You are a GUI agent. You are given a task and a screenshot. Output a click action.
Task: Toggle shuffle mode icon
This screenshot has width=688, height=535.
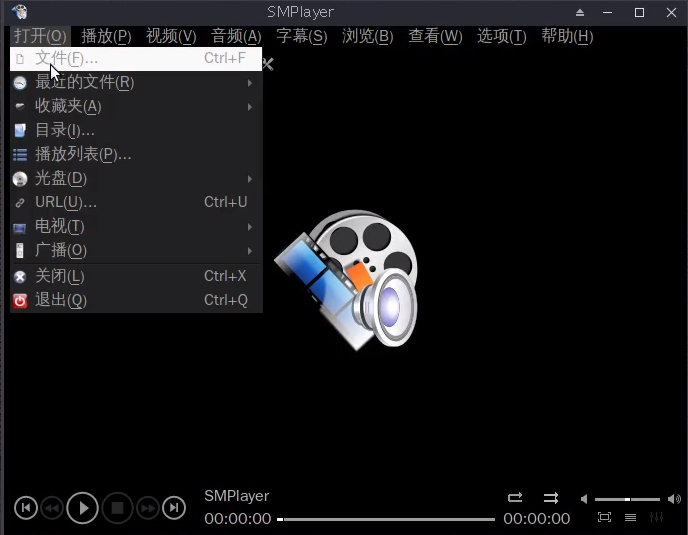551,498
